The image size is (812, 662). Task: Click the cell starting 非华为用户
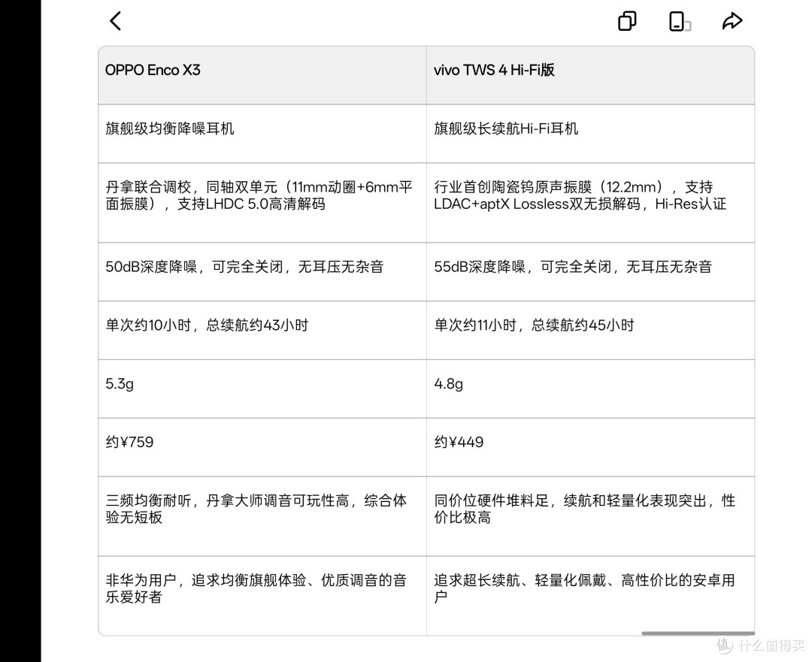pos(262,596)
